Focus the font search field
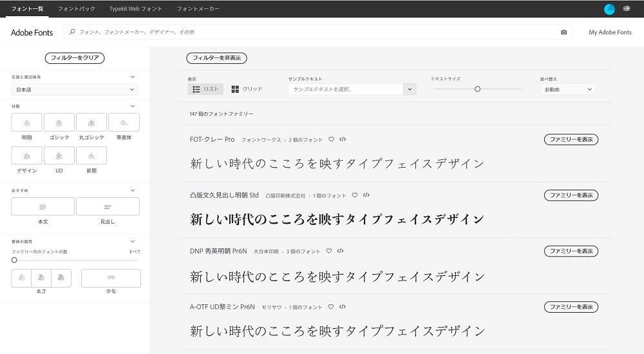644x354 pixels. (x=318, y=32)
